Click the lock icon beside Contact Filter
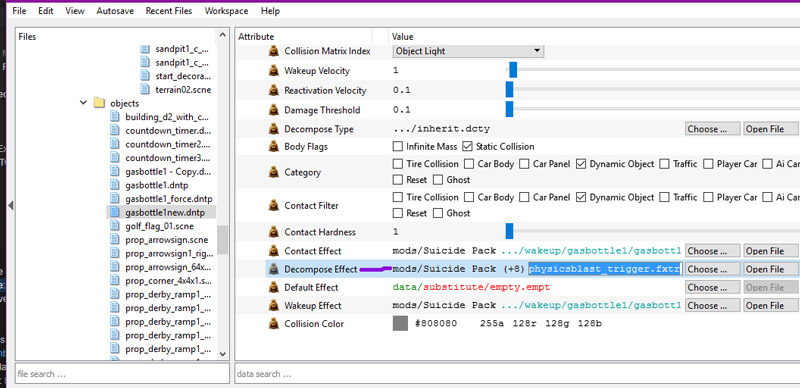 pos(274,205)
